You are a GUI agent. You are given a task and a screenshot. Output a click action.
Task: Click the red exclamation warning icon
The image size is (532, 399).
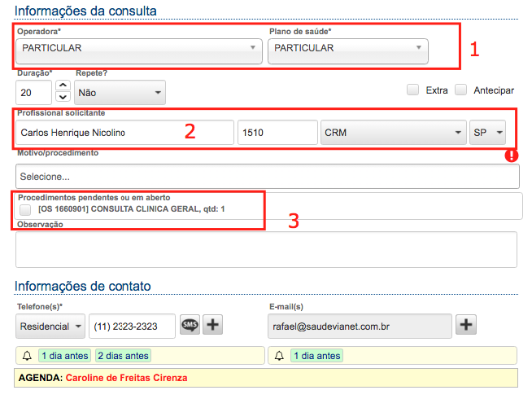point(512,156)
